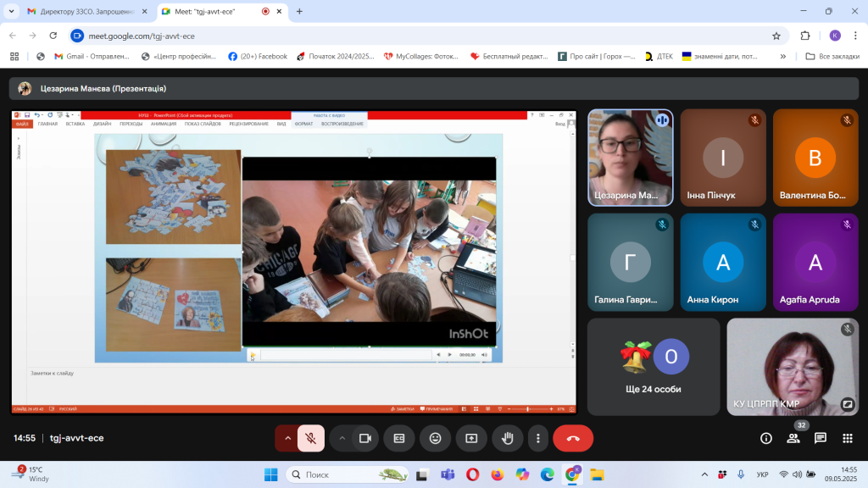
Task: Launch Microsoft Teams from the taskbar
Action: tap(448, 474)
